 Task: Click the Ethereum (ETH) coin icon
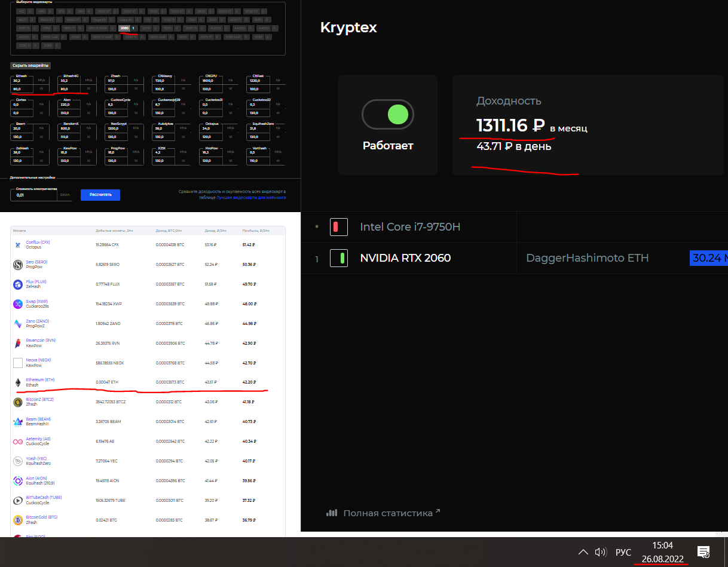pos(18,382)
